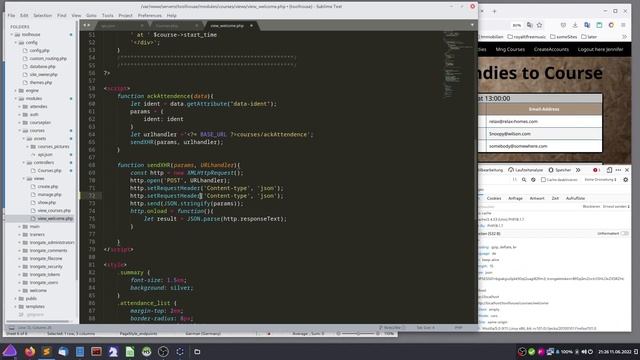
Task: Toggle the Unformatiert headers switch
Action: (624, 233)
